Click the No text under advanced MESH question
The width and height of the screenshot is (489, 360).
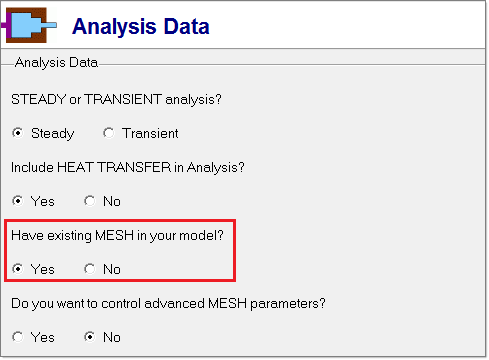tap(112, 338)
